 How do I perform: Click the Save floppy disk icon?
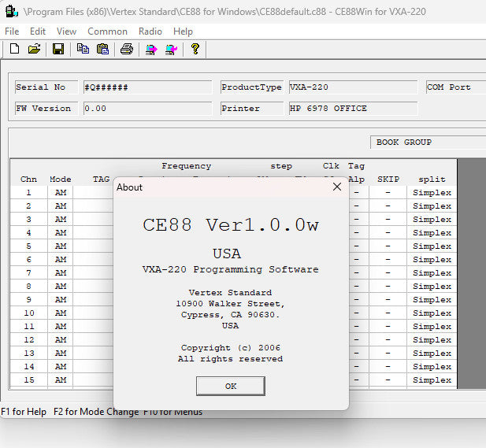tap(58, 49)
